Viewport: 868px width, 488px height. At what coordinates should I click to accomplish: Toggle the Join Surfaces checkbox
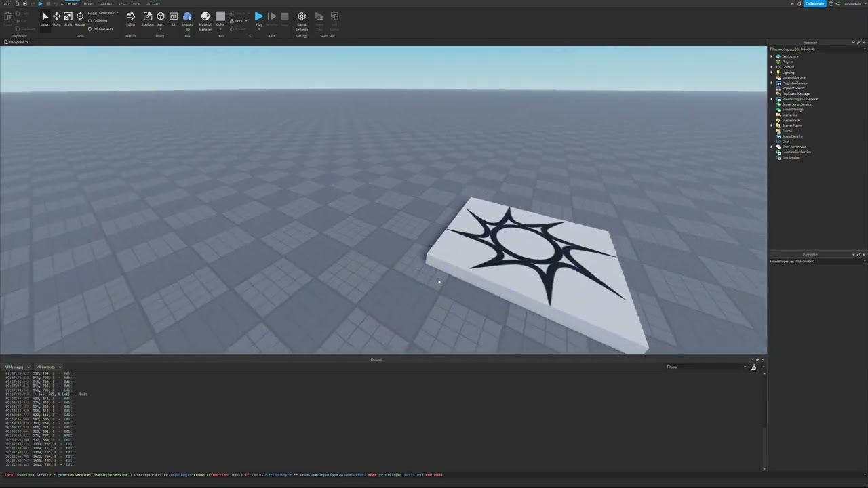pos(90,28)
